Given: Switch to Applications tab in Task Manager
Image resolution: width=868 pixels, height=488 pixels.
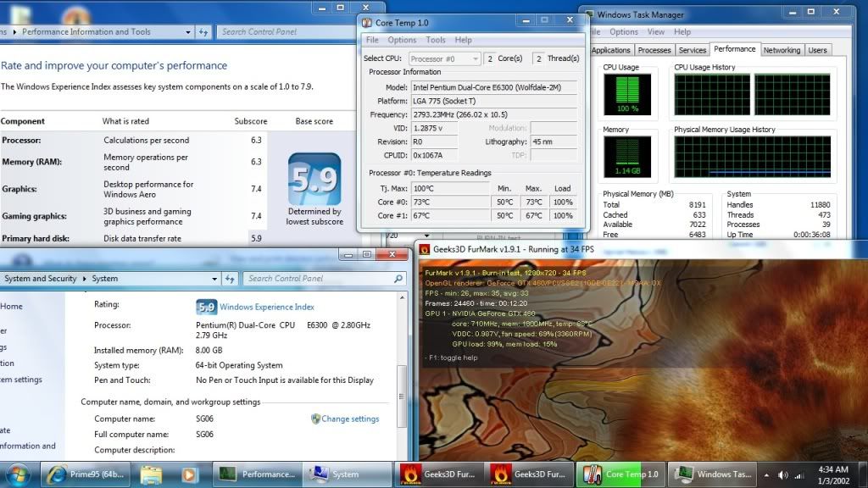Looking at the screenshot, I should click(x=611, y=50).
